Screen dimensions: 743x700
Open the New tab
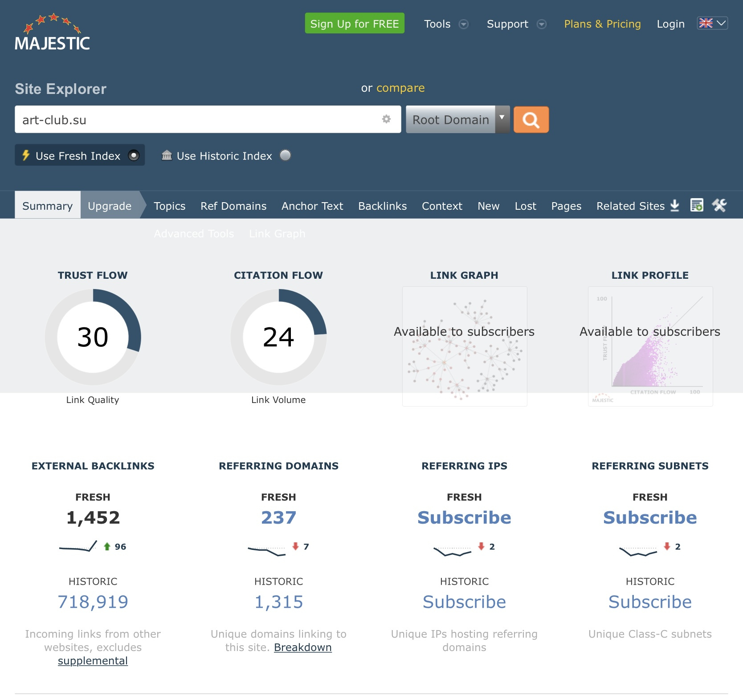(488, 206)
